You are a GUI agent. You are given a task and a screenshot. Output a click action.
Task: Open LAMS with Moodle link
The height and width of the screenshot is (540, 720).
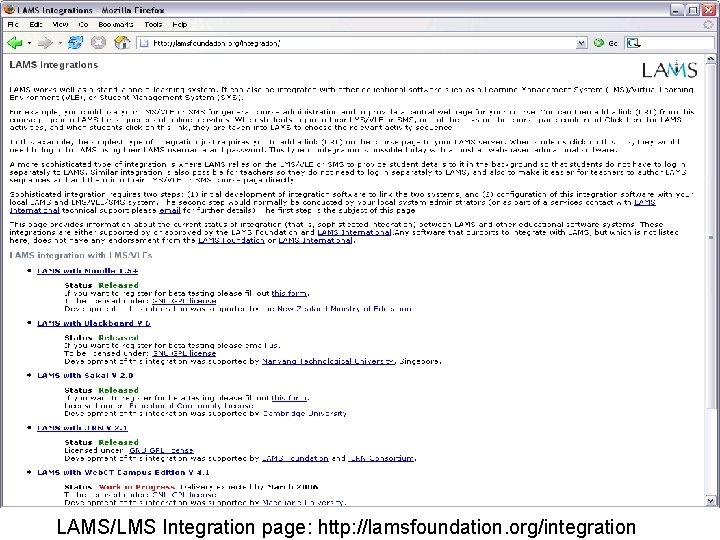pos(87,271)
